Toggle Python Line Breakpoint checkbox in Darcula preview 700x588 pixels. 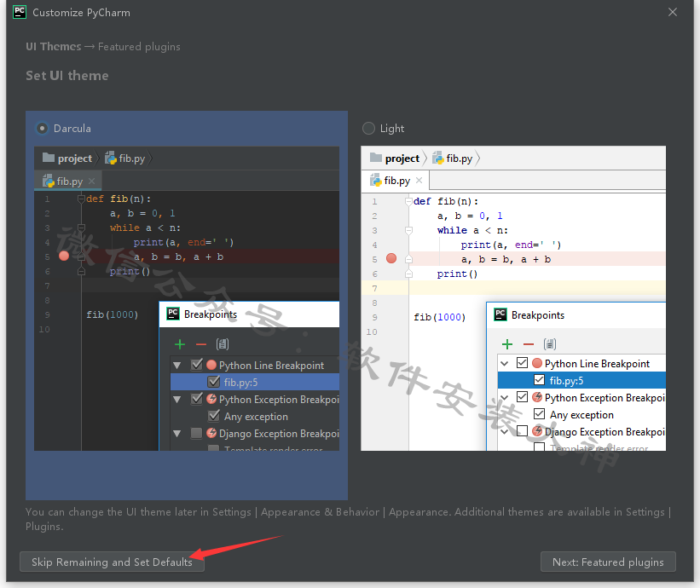[196, 365]
